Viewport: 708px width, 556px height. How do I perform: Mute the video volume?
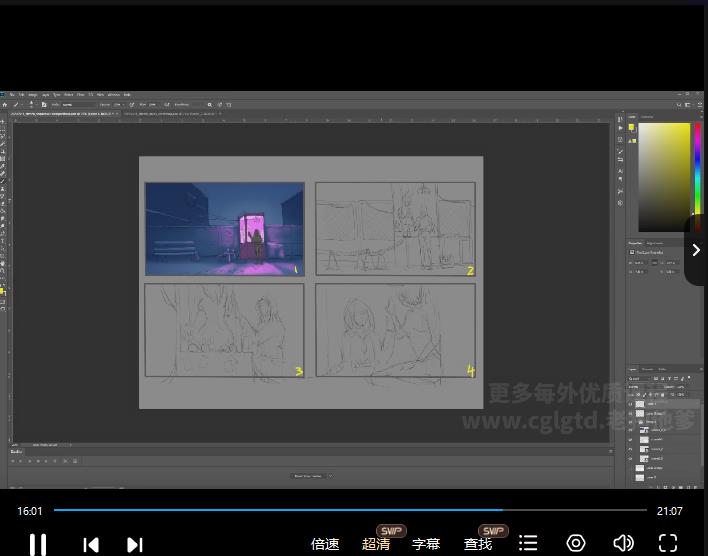tap(623, 543)
